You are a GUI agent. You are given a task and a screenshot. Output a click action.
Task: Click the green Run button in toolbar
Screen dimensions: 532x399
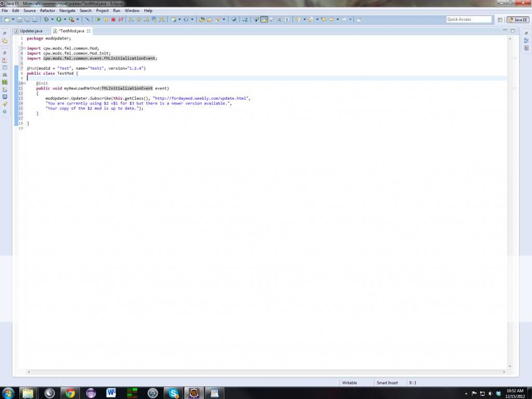[58, 20]
